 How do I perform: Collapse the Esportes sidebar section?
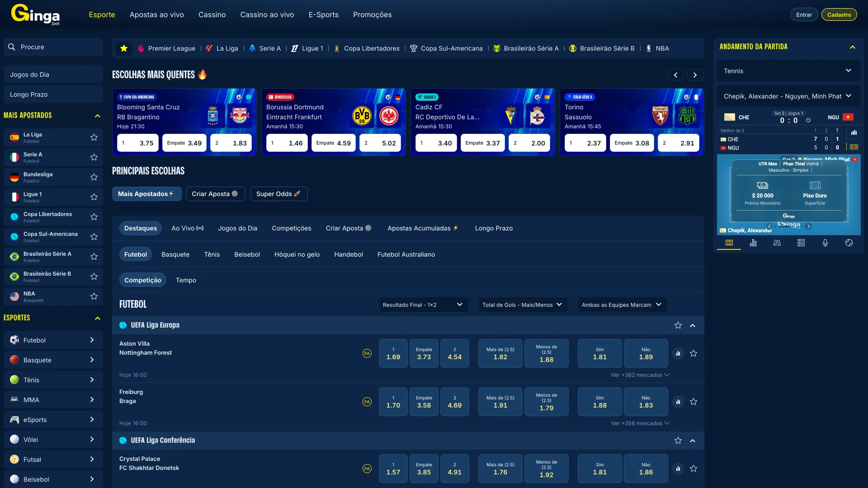click(x=97, y=318)
